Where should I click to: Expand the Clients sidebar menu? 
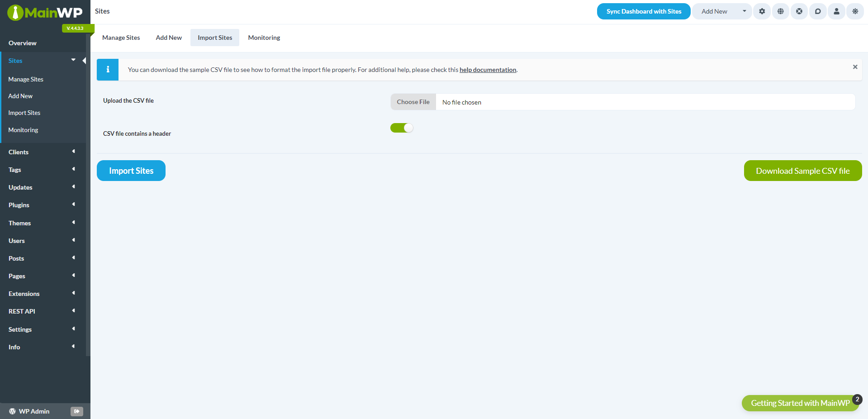[x=73, y=152]
